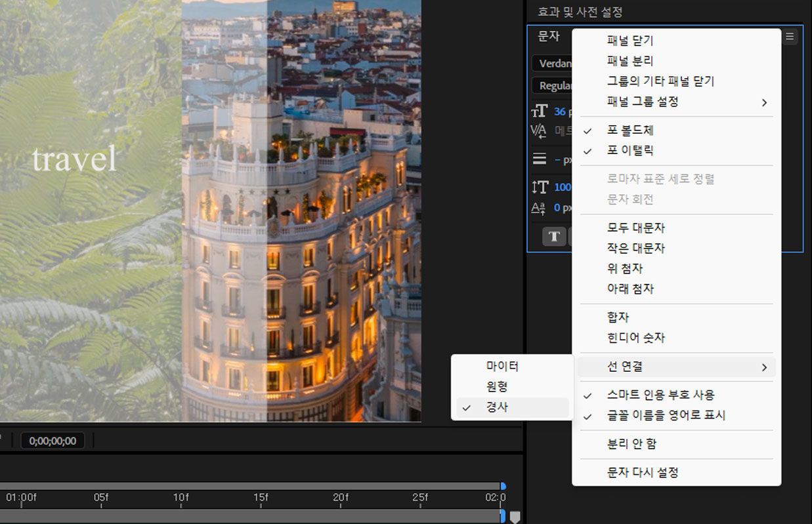
Task: Click the gray composition end marker
Action: (x=515, y=517)
